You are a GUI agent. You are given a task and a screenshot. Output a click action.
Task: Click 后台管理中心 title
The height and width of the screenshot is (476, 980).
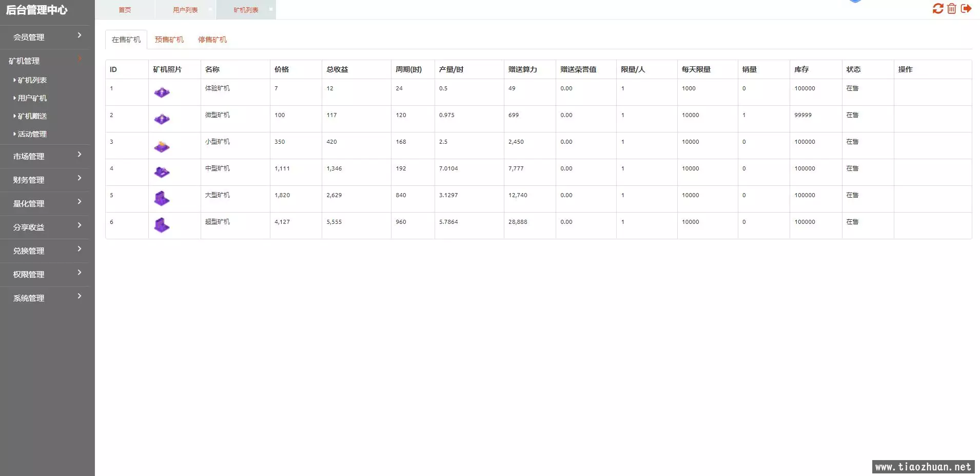[x=36, y=10]
